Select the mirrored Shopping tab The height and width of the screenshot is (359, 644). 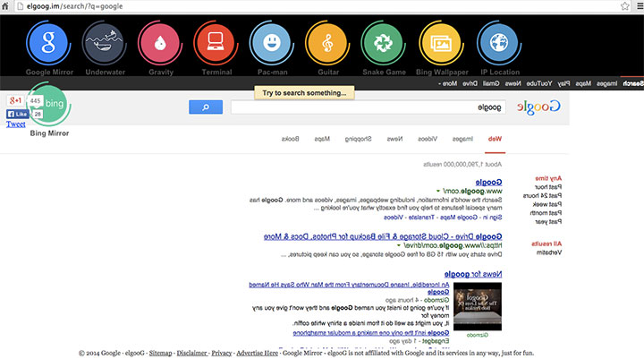pos(358,139)
